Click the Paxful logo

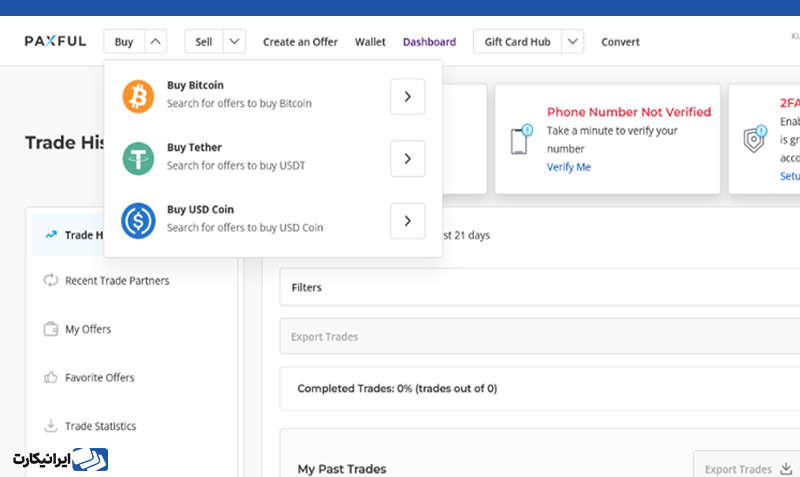[x=55, y=41]
